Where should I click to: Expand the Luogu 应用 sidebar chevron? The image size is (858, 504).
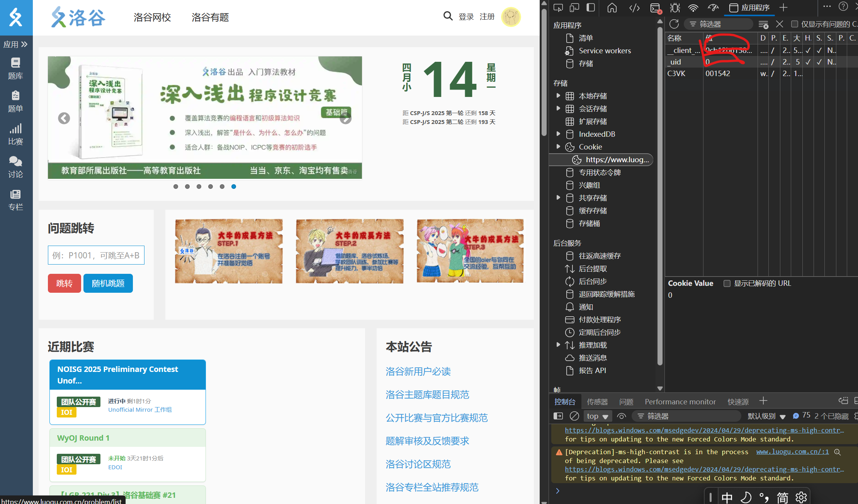pos(24,44)
